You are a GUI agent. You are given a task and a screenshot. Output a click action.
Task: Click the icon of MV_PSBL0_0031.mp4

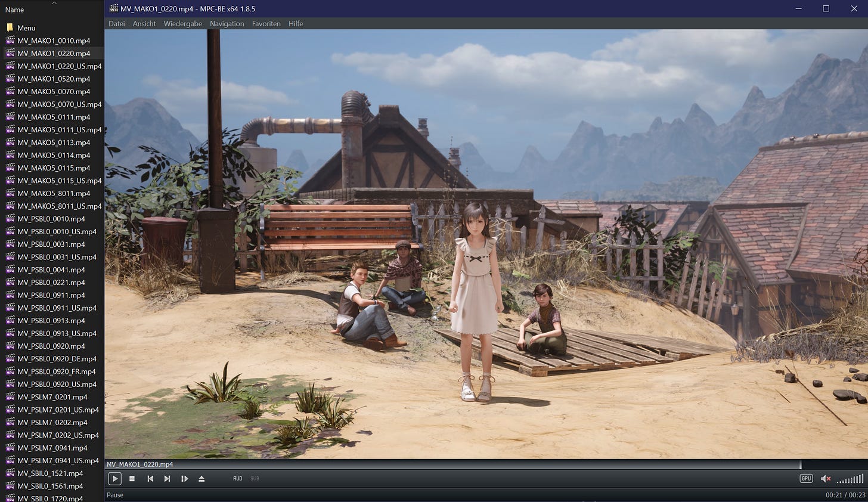pos(10,244)
